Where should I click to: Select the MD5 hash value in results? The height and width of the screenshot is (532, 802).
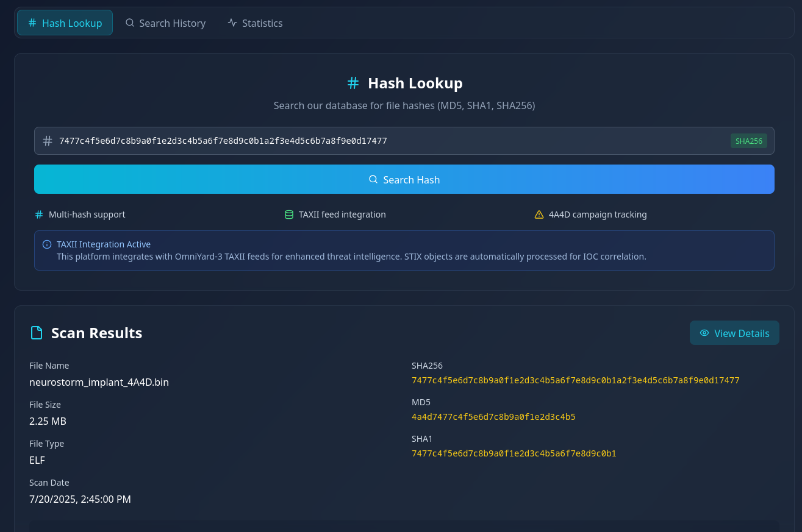point(493,417)
